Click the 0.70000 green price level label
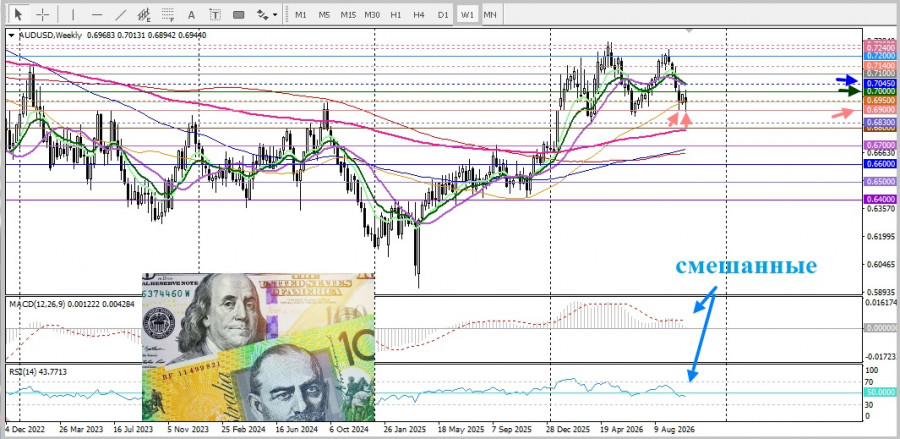The width and height of the screenshot is (900, 439). pos(880,91)
